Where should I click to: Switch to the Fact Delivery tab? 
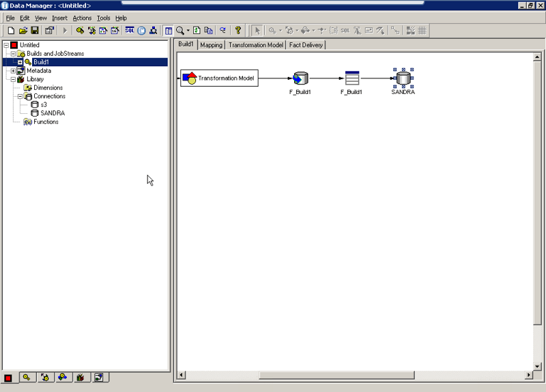click(306, 45)
